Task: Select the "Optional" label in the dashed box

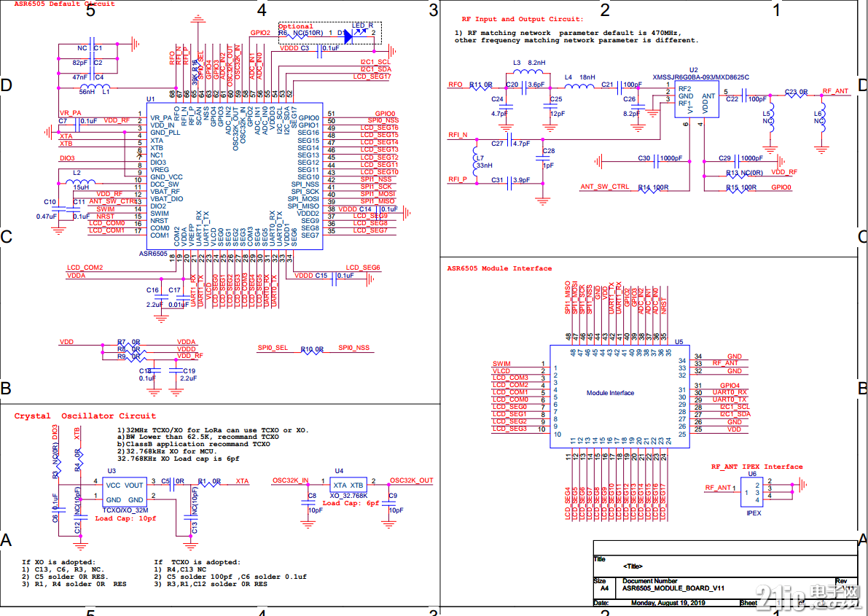Action: (296, 26)
